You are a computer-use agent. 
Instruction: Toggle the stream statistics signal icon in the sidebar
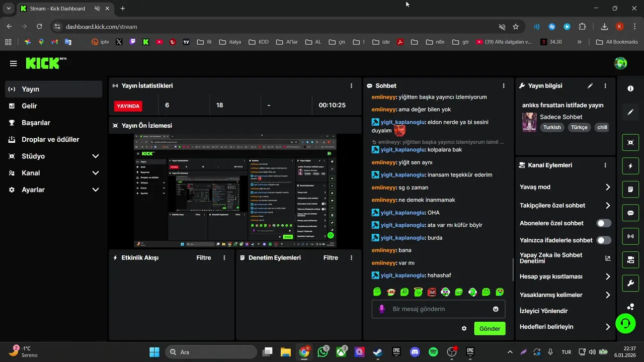[x=630, y=236]
